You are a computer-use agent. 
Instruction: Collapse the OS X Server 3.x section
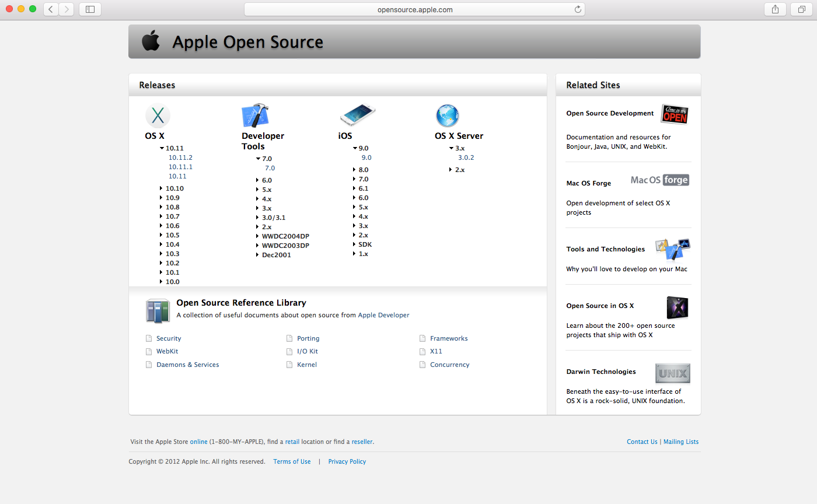[452, 148]
